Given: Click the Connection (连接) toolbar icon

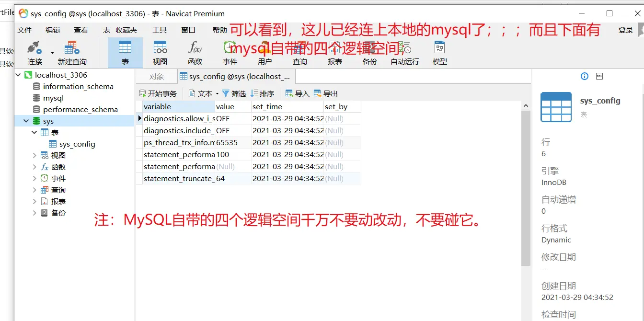Looking at the screenshot, I should 34,48.
